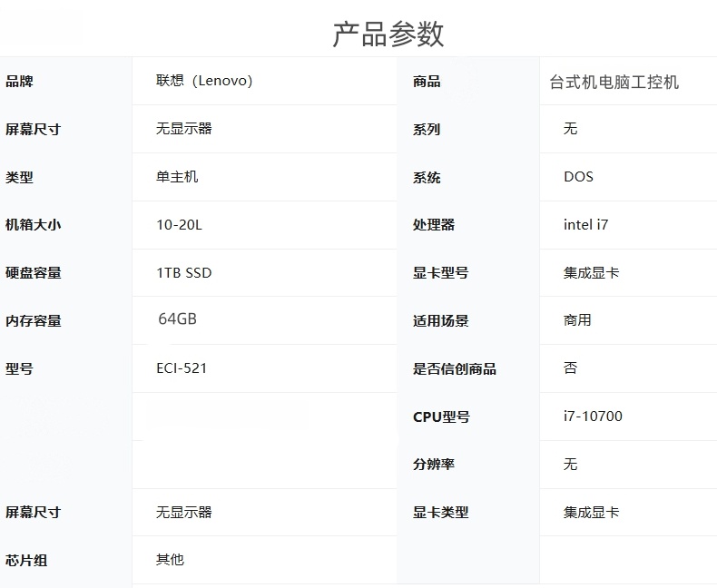Select the 分辨率 label
Screen dimensions: 717x588
(x=434, y=465)
